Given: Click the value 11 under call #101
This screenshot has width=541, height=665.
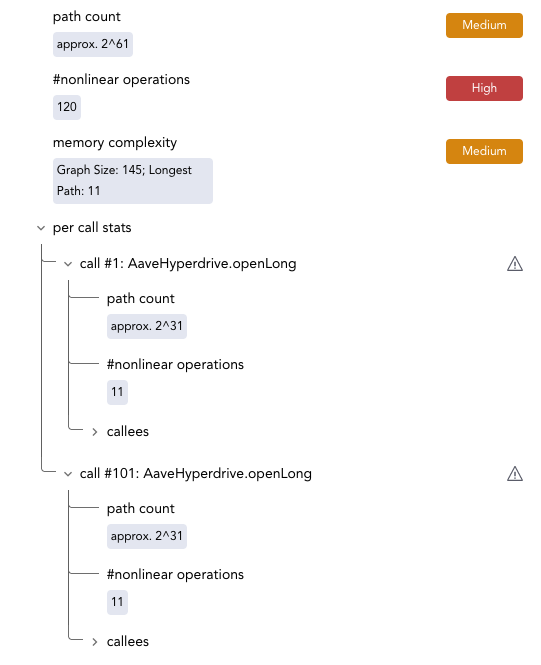Looking at the screenshot, I should click(x=117, y=602).
